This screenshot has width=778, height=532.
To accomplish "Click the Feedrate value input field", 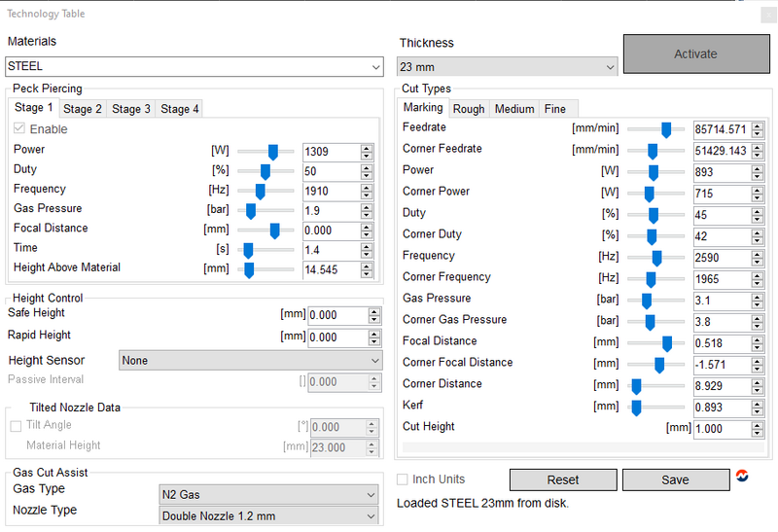I will [720, 129].
